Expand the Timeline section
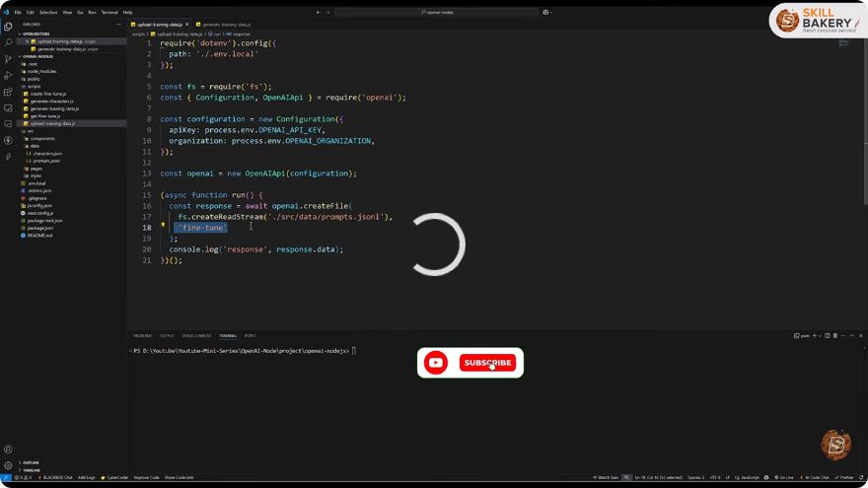The height and width of the screenshot is (488, 868). (x=72, y=470)
